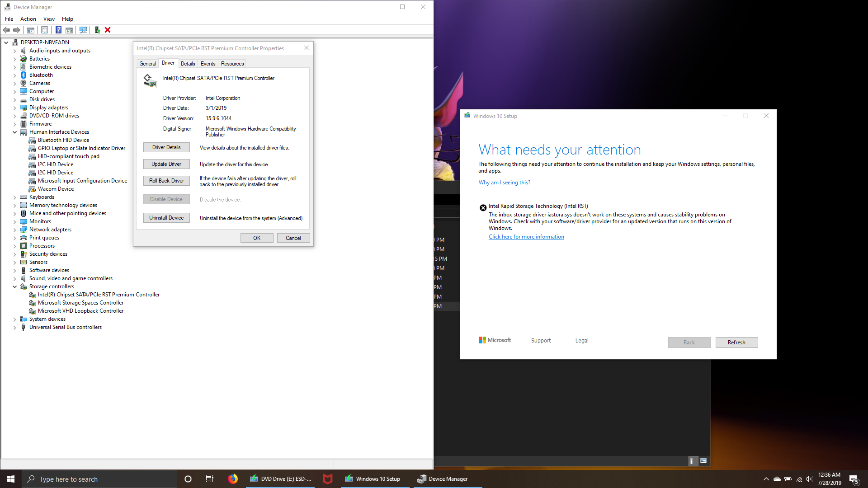
Task: Click the taskbar search box
Action: [99, 479]
